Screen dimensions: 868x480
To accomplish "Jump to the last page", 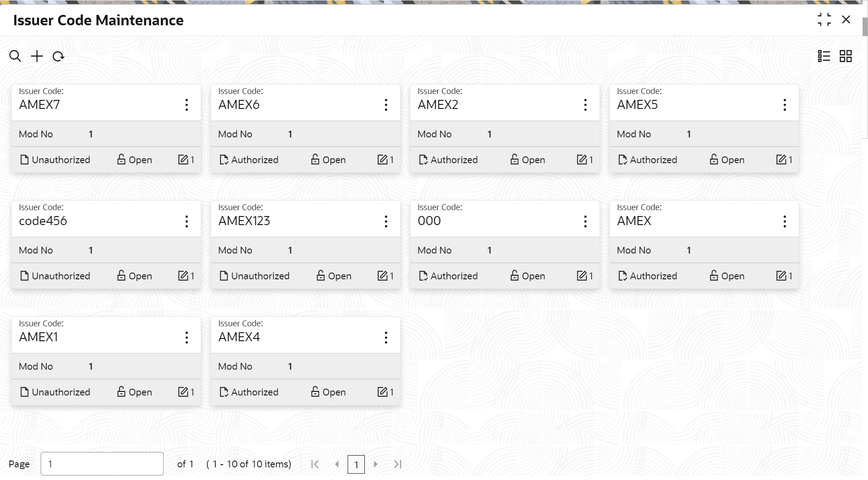I will [x=397, y=464].
